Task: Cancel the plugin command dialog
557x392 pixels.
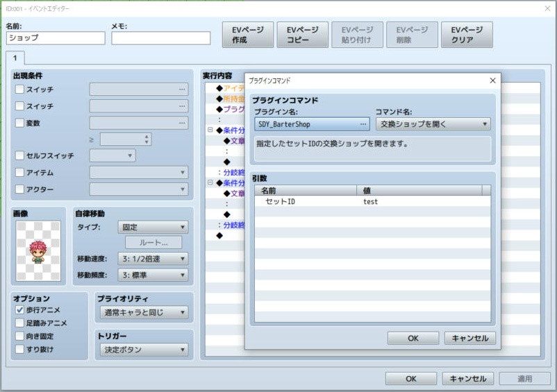Action: point(469,338)
